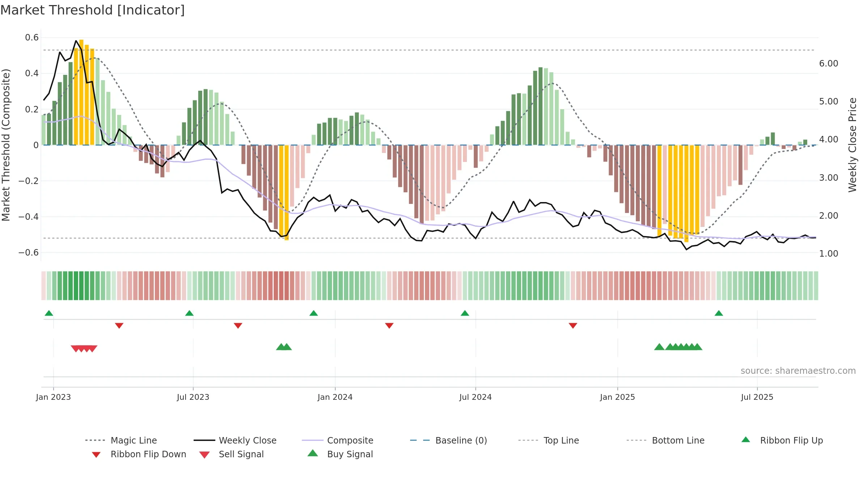Viewport: 868px width, 488px height.
Task: Click the red flip-down triangle after Jul 2023
Action: point(238,325)
